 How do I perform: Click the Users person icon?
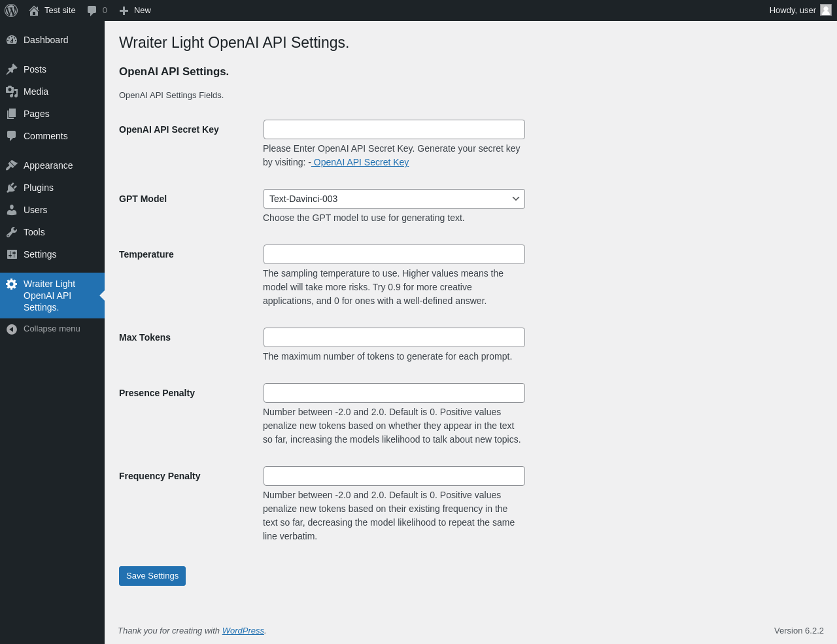click(12, 210)
